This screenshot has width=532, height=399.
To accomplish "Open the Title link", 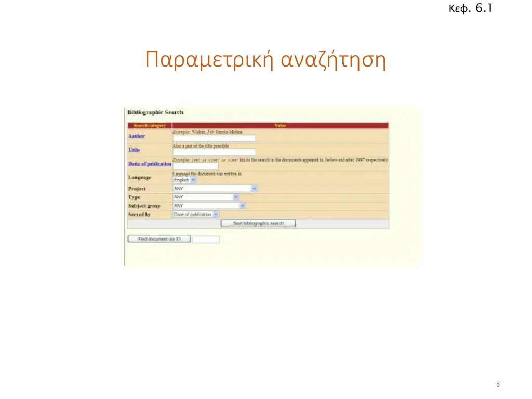I will pos(134,150).
